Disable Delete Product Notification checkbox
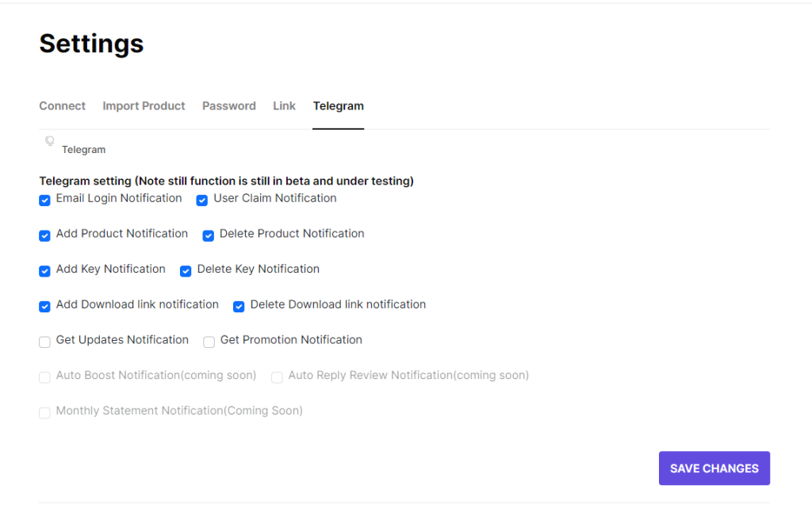The width and height of the screenshot is (812, 520). pyautogui.click(x=209, y=235)
